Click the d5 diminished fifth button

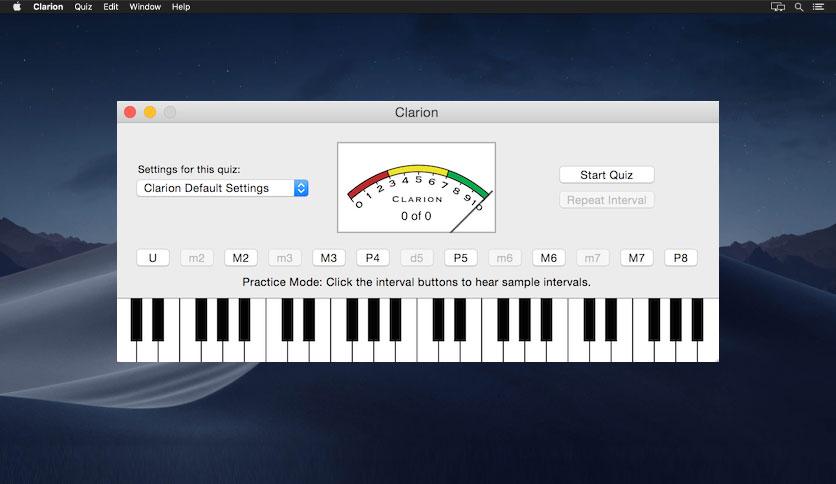416,258
